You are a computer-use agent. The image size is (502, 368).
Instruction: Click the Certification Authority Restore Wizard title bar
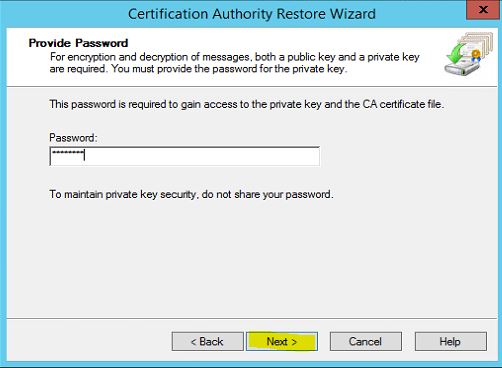pyautogui.click(x=252, y=14)
